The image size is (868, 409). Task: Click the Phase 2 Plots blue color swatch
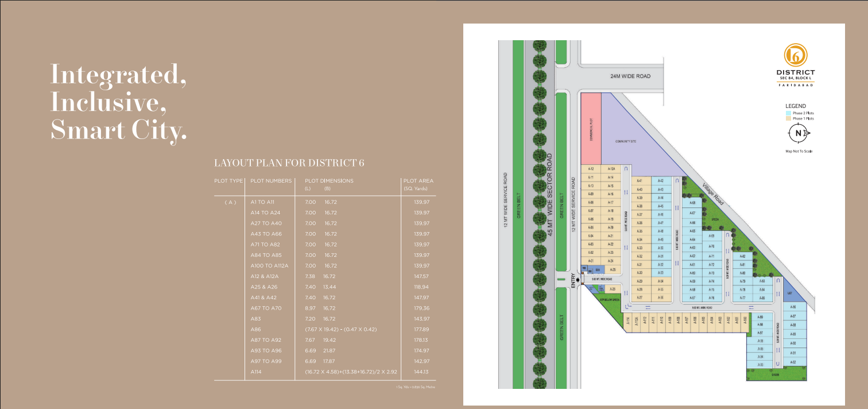point(788,113)
